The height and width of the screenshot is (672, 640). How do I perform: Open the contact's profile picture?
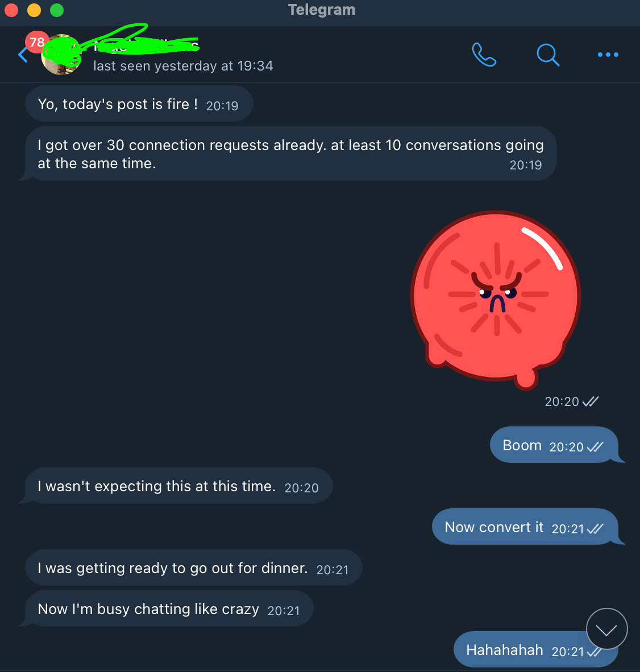tap(61, 55)
